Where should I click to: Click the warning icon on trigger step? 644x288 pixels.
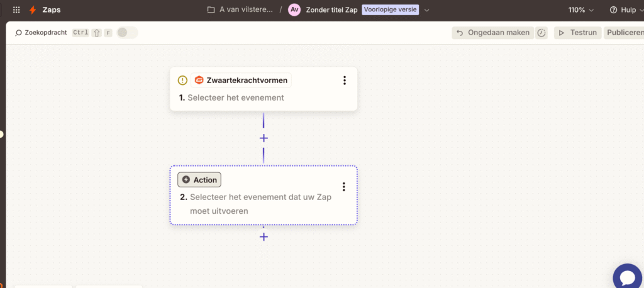(x=182, y=80)
